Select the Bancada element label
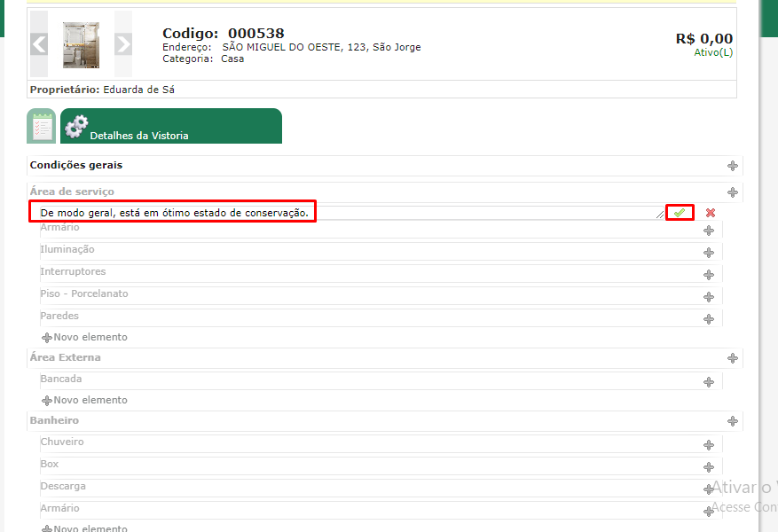The height and width of the screenshot is (532, 778). (x=61, y=379)
